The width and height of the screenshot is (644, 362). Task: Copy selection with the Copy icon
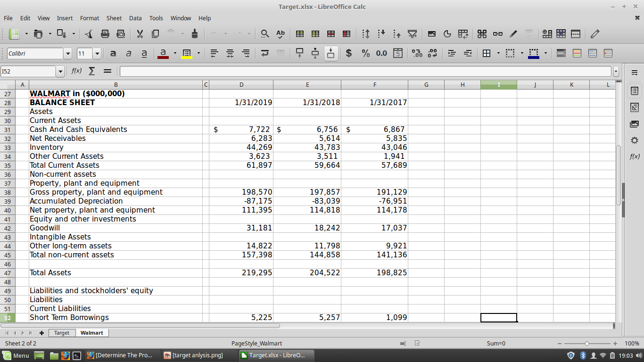pos(155,34)
